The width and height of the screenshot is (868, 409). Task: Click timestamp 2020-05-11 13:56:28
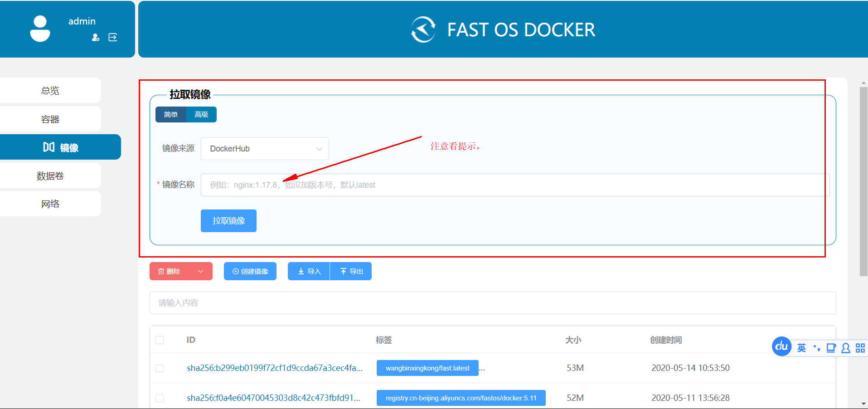point(690,398)
